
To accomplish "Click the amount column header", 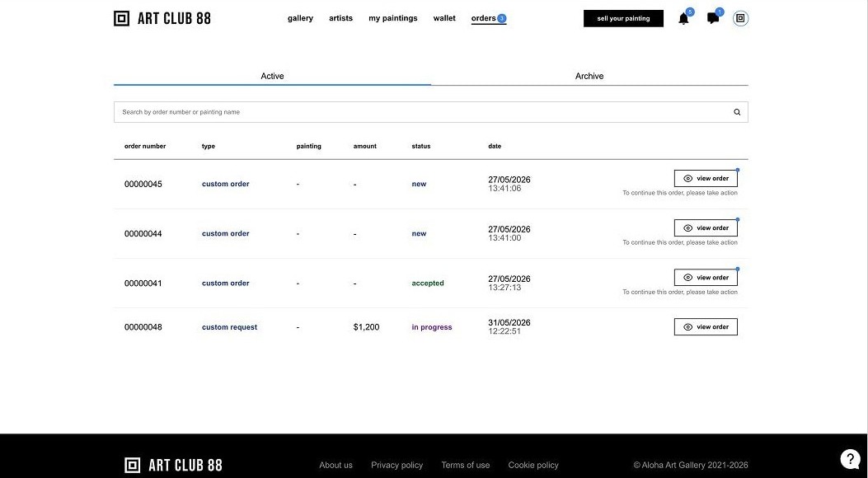I will point(365,146).
